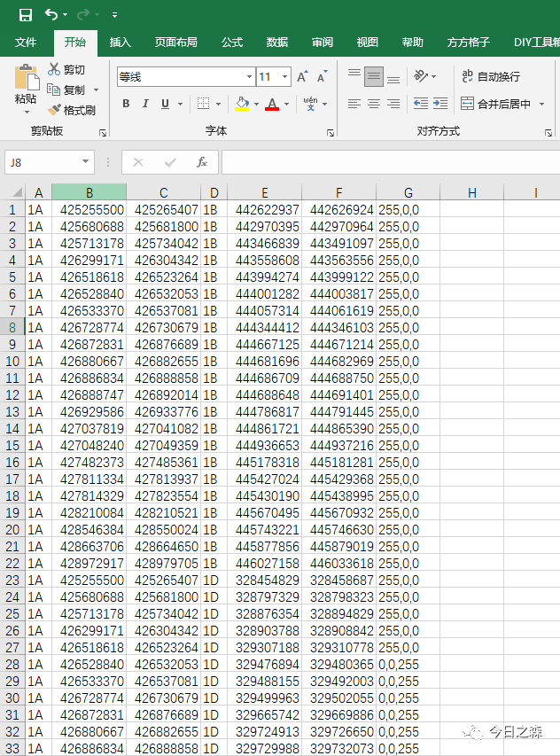Toggle Wrap Text (自动换行)

click(x=491, y=77)
